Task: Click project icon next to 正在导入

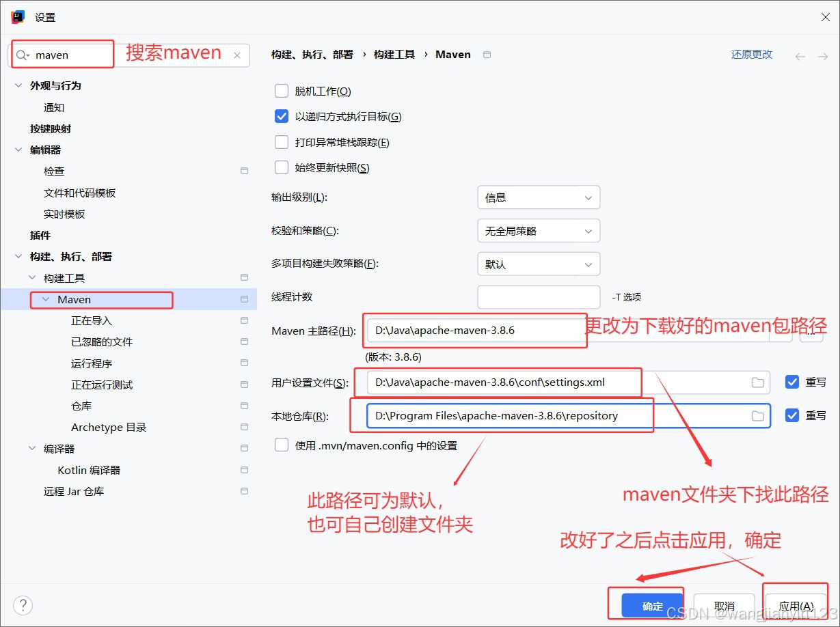Action: pos(244,320)
